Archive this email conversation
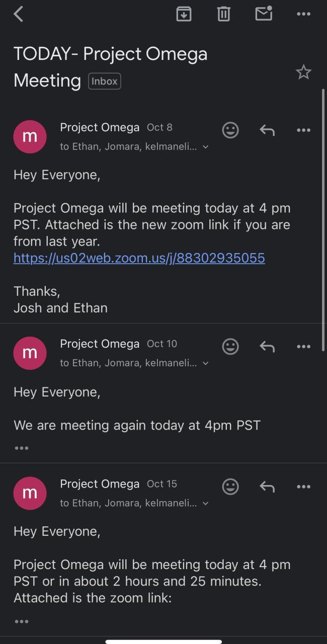This screenshot has height=644, width=327. tap(184, 14)
